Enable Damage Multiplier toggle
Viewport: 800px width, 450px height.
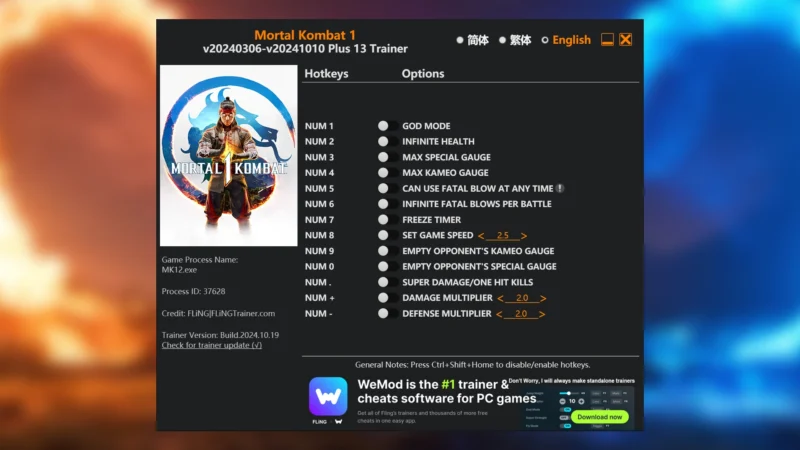(x=388, y=297)
